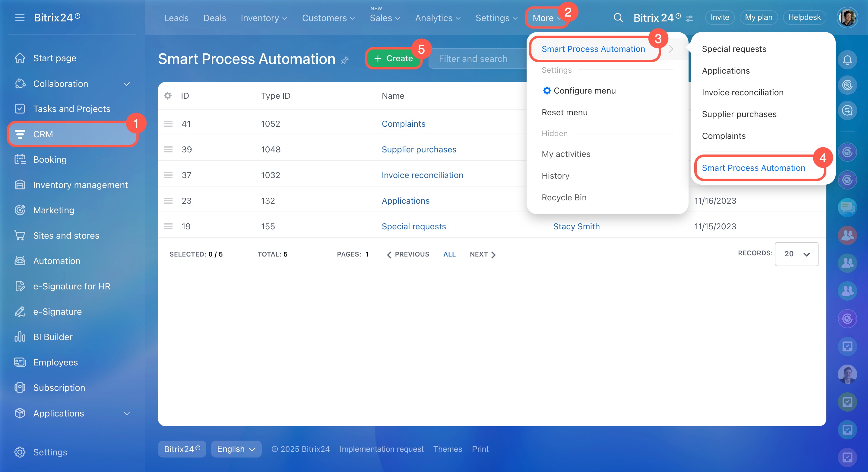
Task: Open user profile avatar
Action: 847,18
